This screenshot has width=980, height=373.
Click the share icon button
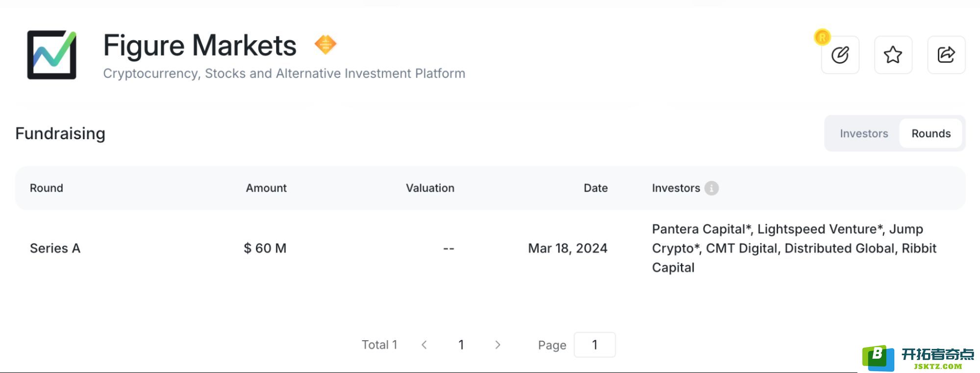946,54
